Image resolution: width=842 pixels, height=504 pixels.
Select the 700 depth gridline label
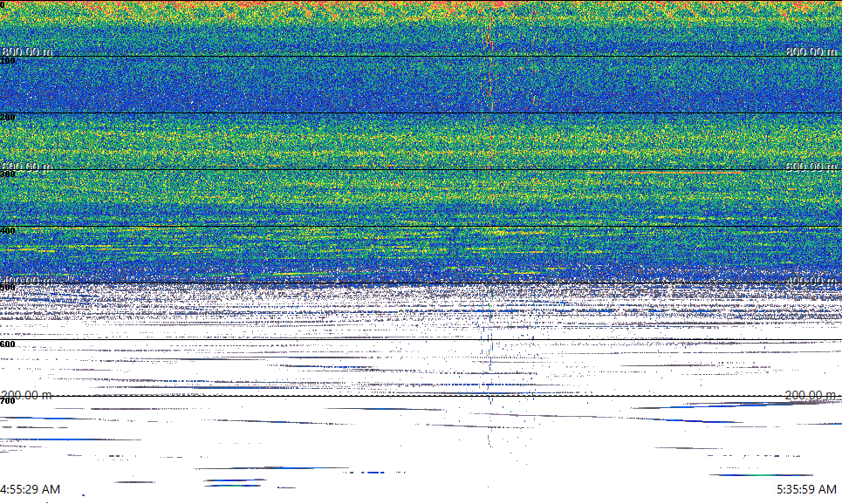click(x=8, y=401)
